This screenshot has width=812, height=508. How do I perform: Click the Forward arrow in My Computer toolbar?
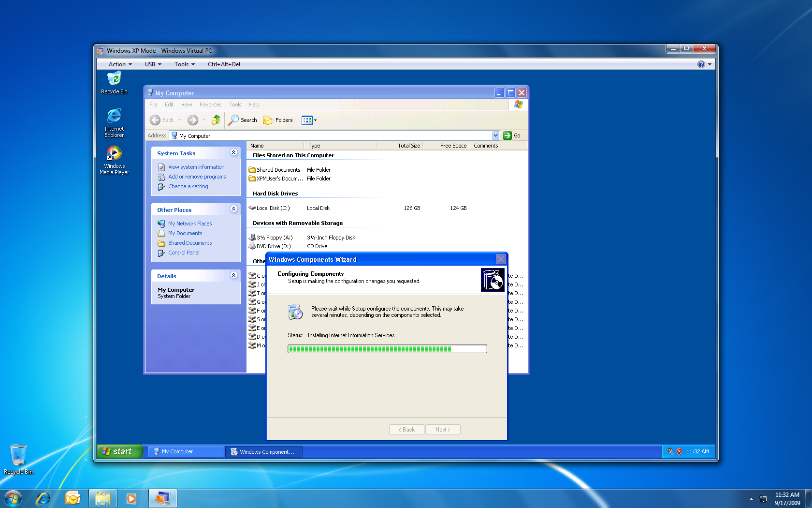193,120
